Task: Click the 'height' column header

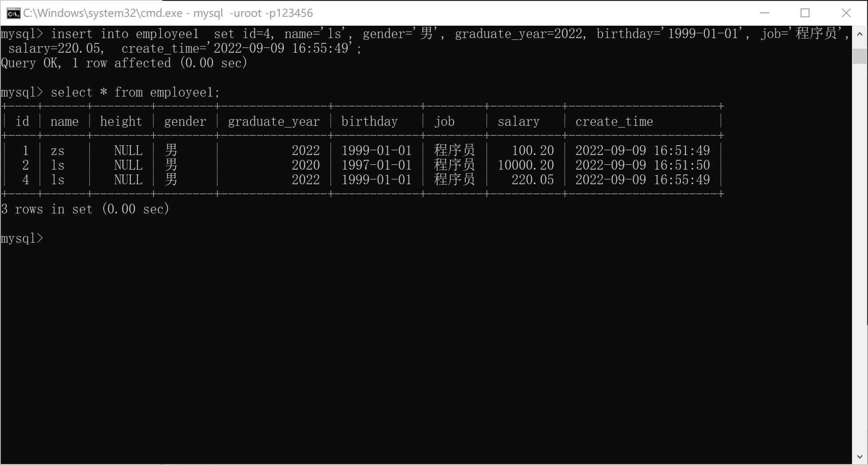Action: coord(121,121)
